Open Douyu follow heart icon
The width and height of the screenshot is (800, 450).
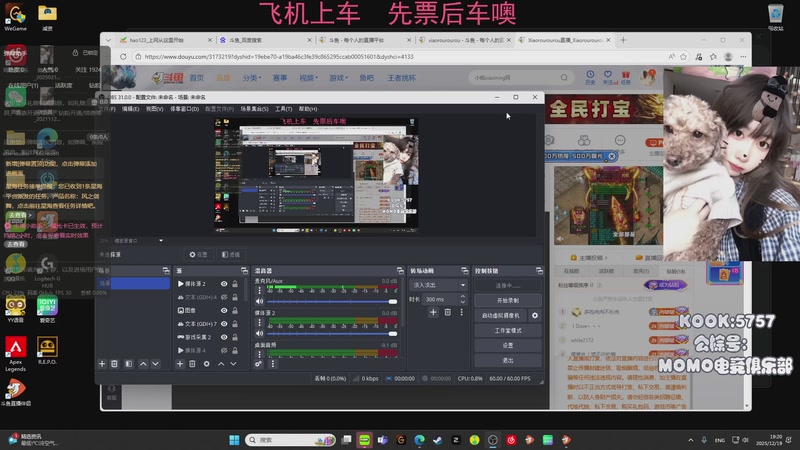608,77
